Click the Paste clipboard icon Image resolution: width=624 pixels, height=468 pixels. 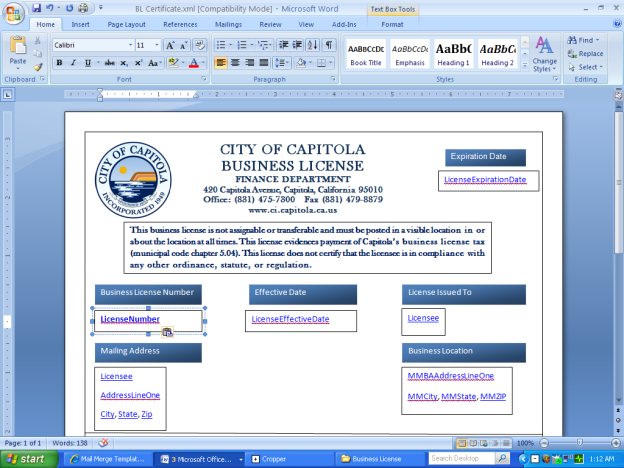click(x=18, y=52)
